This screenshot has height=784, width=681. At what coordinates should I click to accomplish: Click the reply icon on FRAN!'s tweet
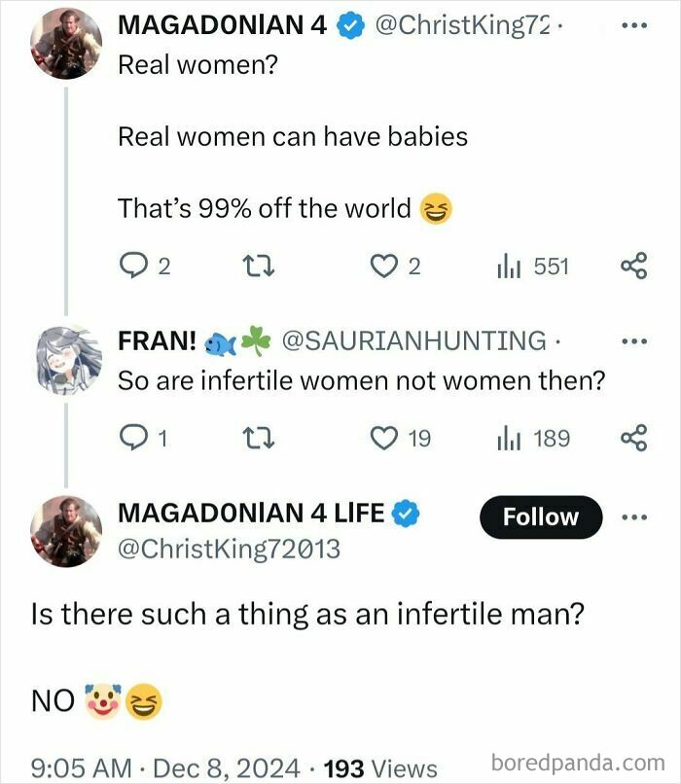[134, 435]
